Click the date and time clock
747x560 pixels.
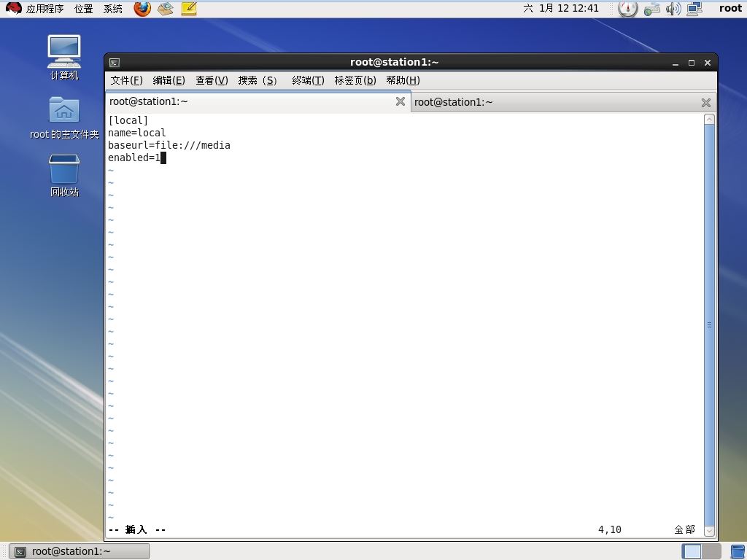[561, 8]
